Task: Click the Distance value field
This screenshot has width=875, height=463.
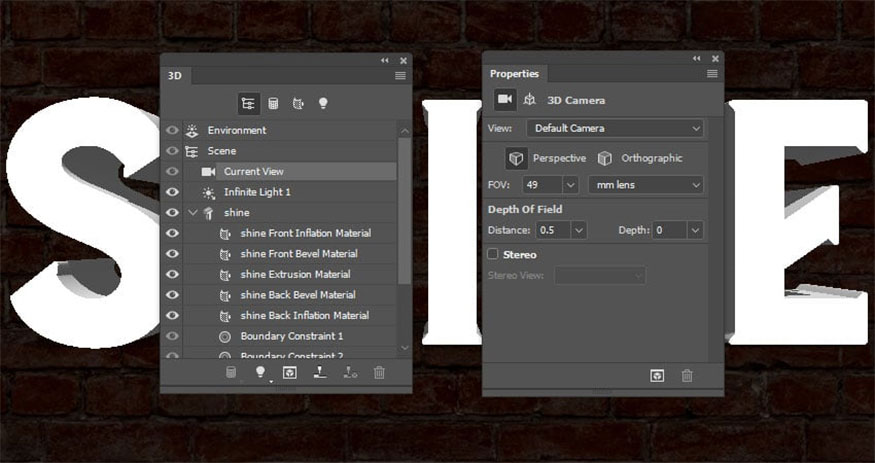Action: (554, 230)
